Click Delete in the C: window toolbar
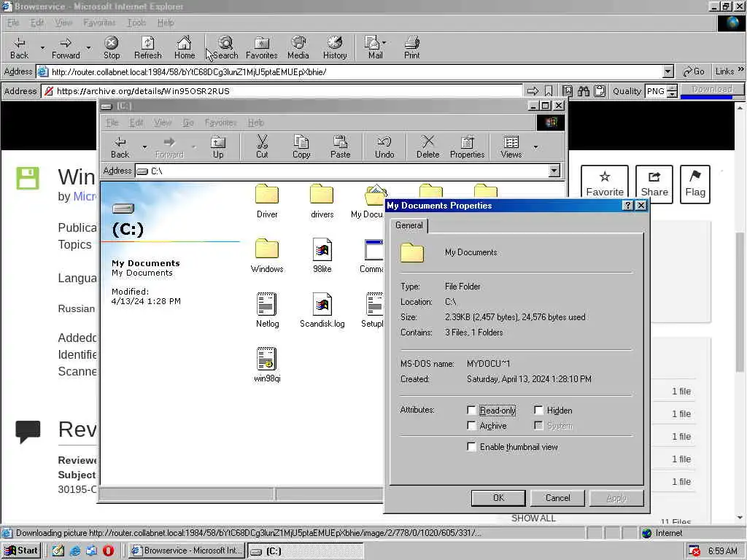The image size is (747, 560). [427, 147]
